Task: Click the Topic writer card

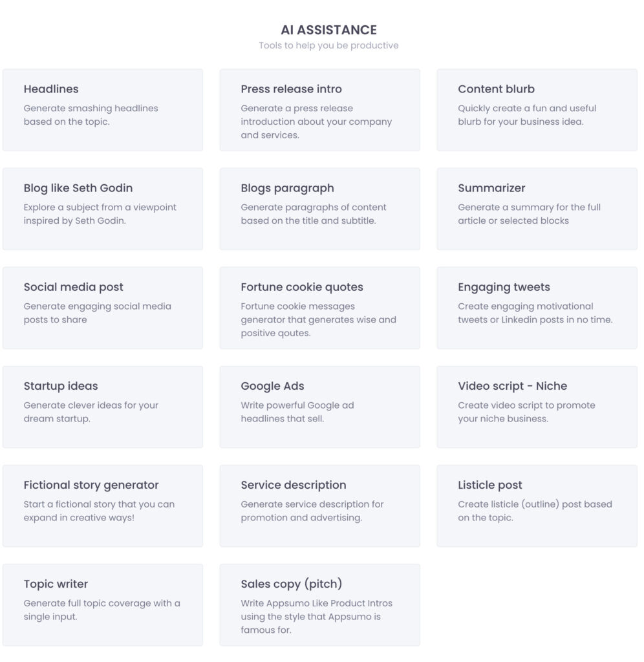Action: (x=102, y=604)
